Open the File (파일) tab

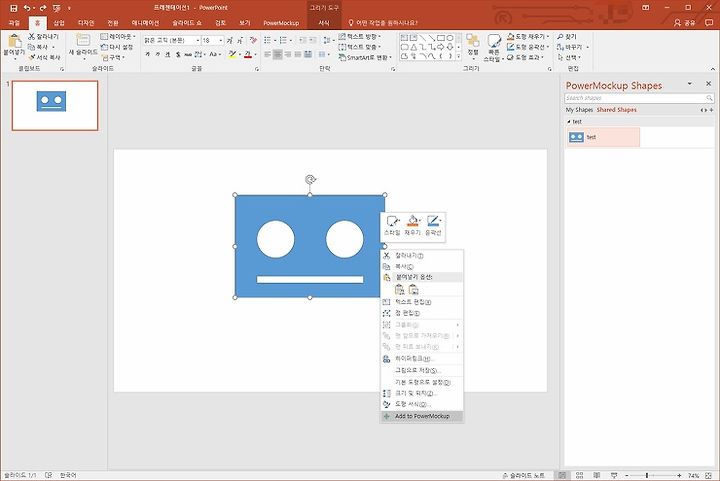[14, 22]
